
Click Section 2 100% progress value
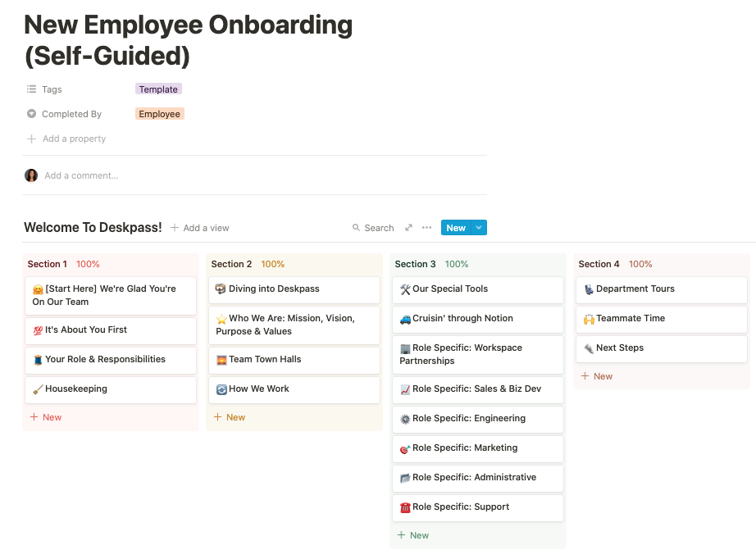(272, 264)
